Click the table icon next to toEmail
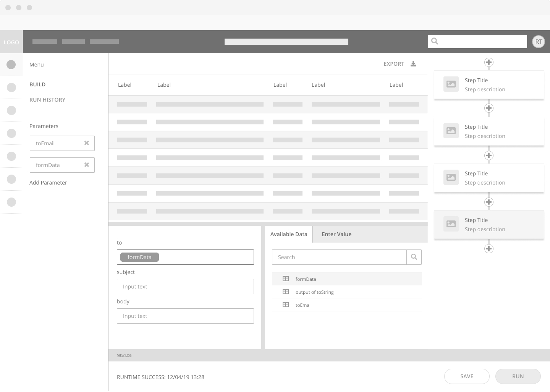The height and width of the screenshot is (392, 550). click(x=286, y=305)
